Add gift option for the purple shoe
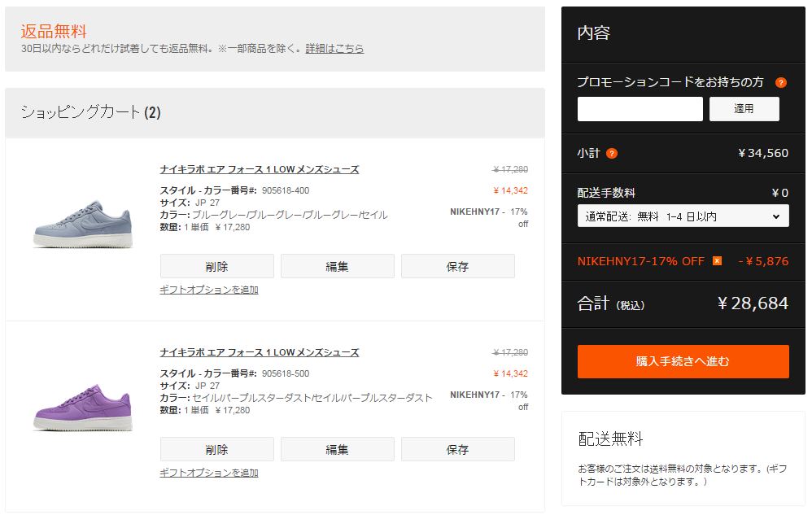 coord(209,473)
